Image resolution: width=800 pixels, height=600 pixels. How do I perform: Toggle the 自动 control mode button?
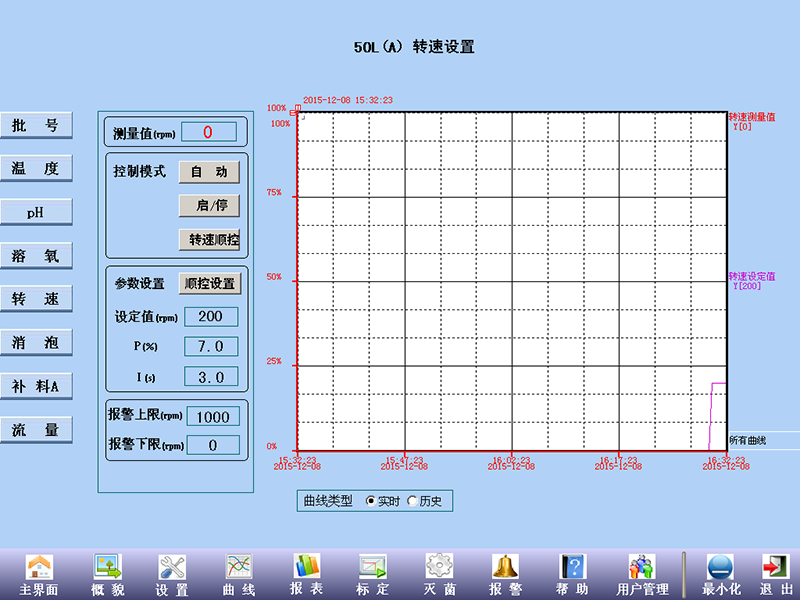(x=210, y=172)
